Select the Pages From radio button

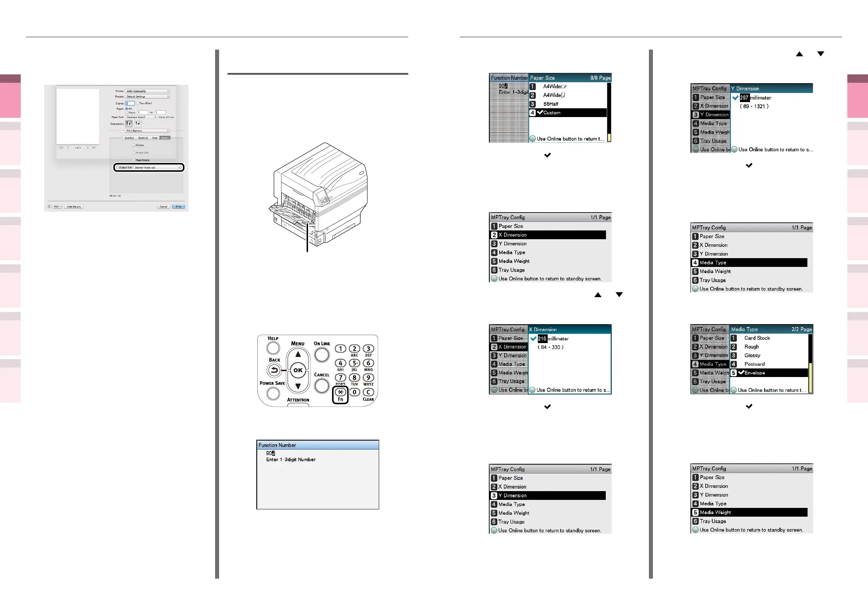126,113
